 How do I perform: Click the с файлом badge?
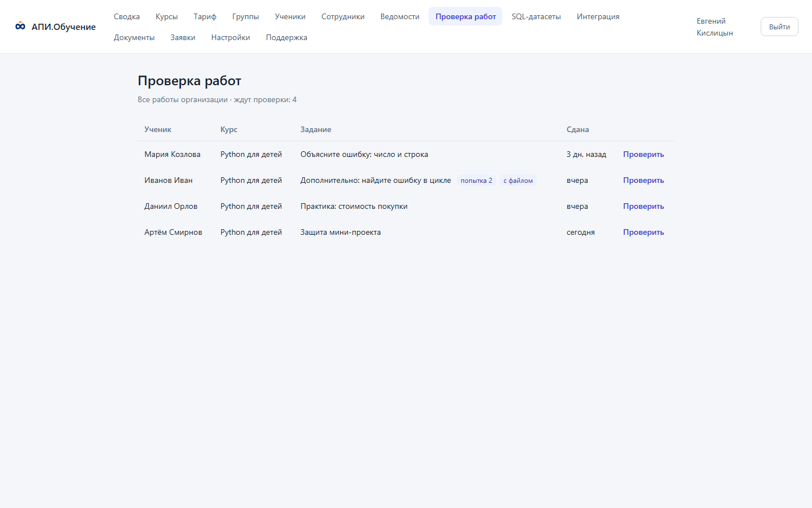coord(518,181)
